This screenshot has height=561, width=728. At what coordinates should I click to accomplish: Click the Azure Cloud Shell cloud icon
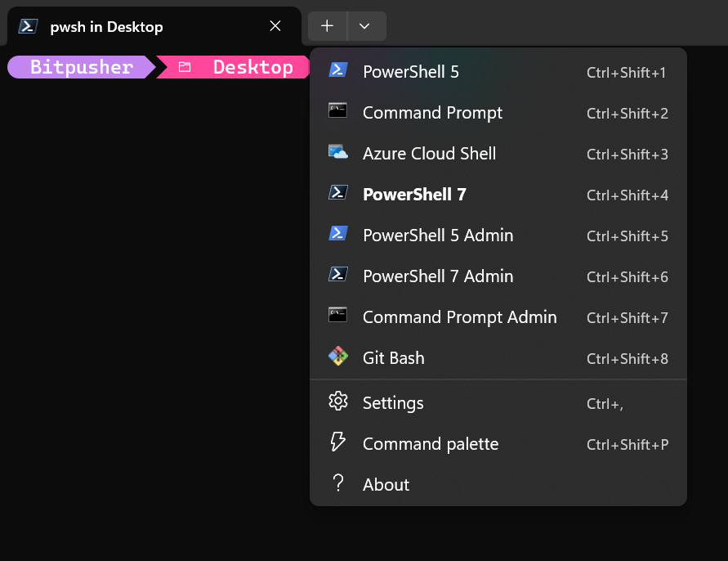pos(338,151)
